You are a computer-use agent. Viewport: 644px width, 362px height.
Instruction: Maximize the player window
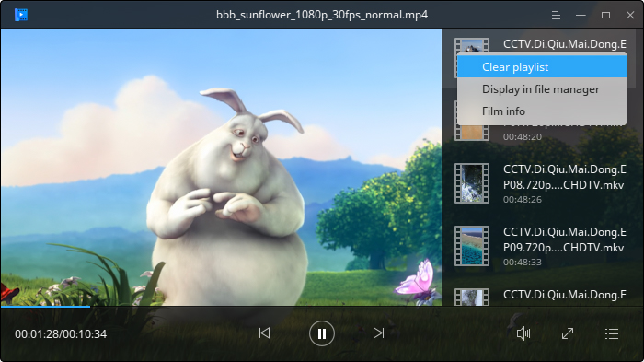click(x=605, y=16)
